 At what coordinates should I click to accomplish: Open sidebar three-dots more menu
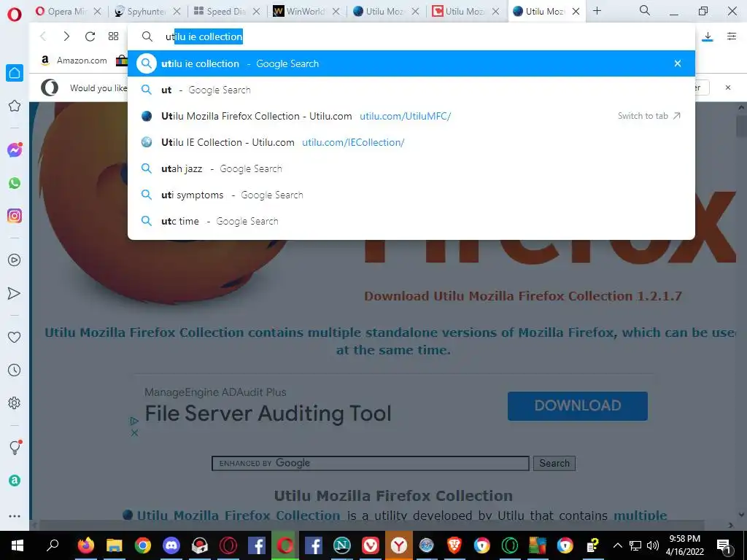tap(15, 516)
